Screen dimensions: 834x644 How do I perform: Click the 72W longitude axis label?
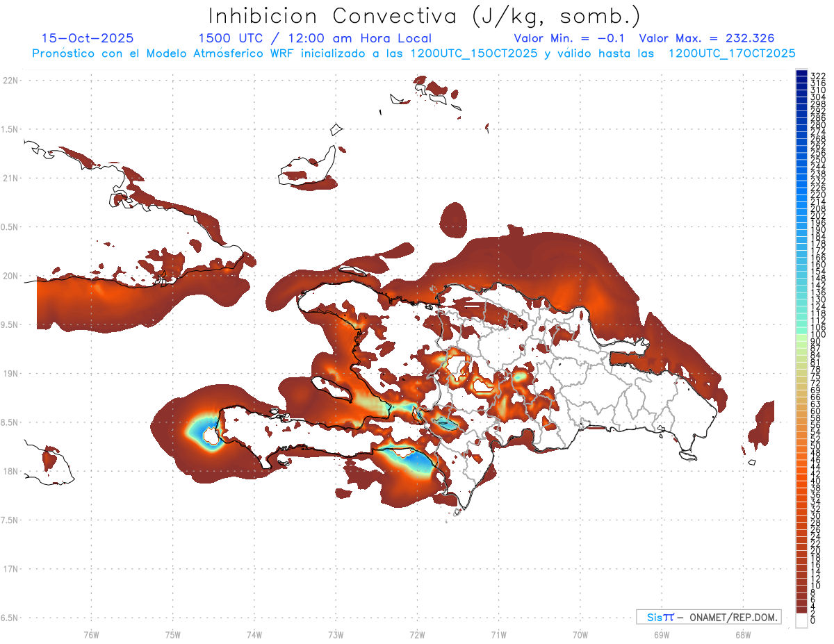[417, 634]
